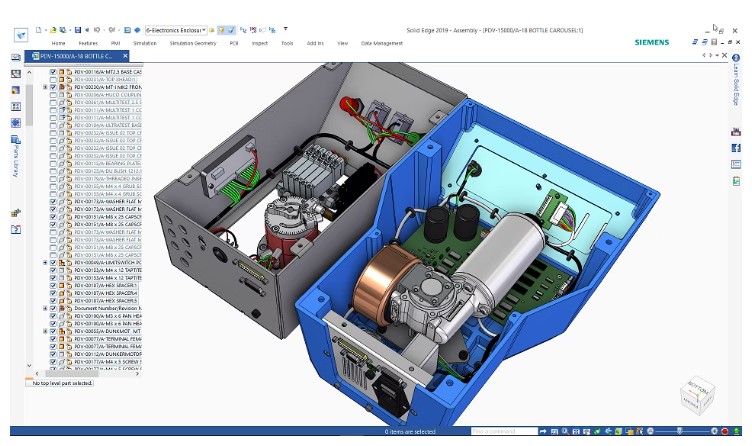
Task: Click the green round icon in status bar
Action: 737,432
